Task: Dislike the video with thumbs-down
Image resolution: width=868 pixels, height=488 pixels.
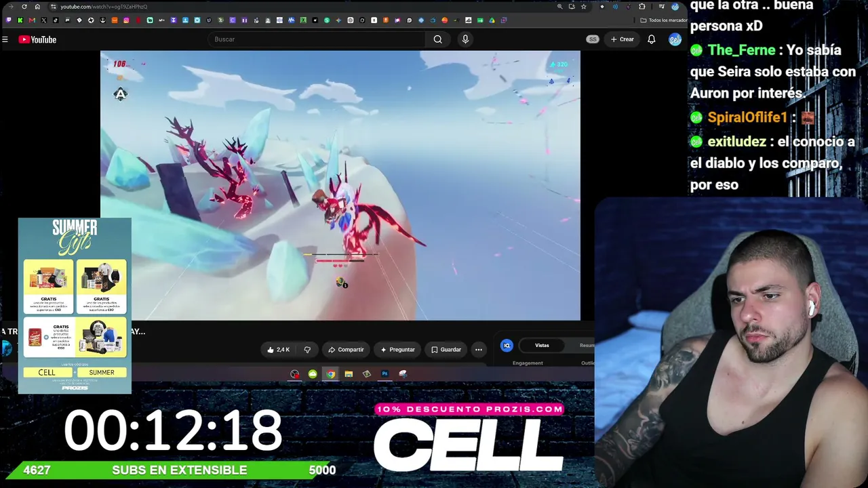Action: tap(307, 350)
